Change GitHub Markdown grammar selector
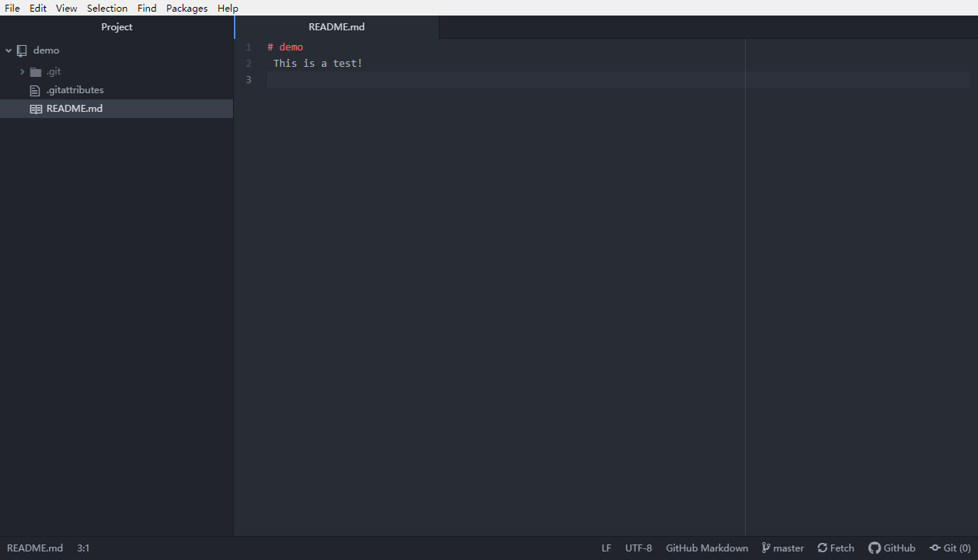The image size is (978, 560). point(707,548)
